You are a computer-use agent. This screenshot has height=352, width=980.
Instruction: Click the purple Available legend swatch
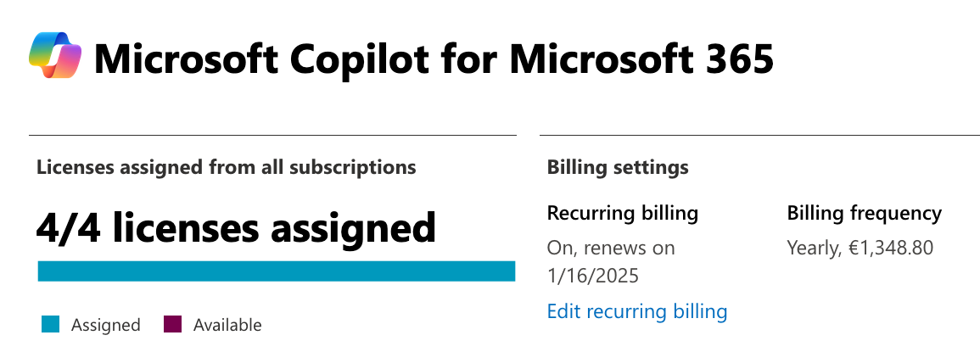[x=172, y=325]
